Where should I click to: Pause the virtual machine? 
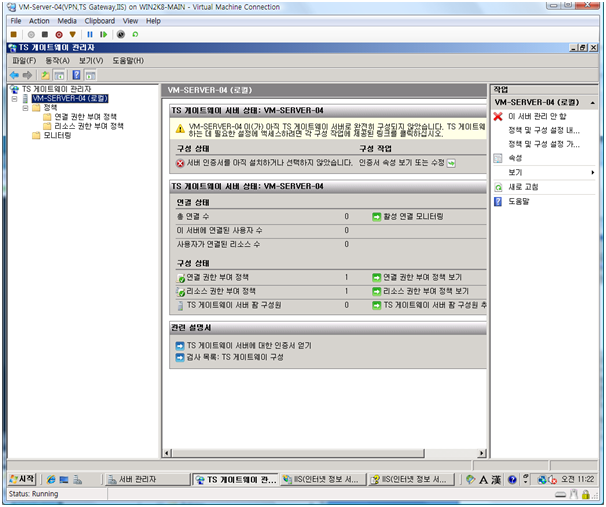pos(90,34)
